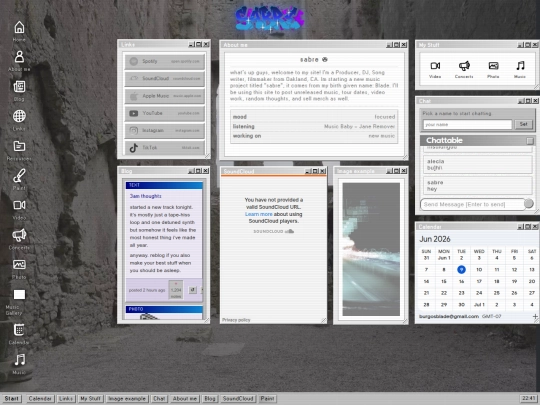Click the Concerts icon in My Stuff window
Viewport: 540px width, 405px height.
coord(464,66)
